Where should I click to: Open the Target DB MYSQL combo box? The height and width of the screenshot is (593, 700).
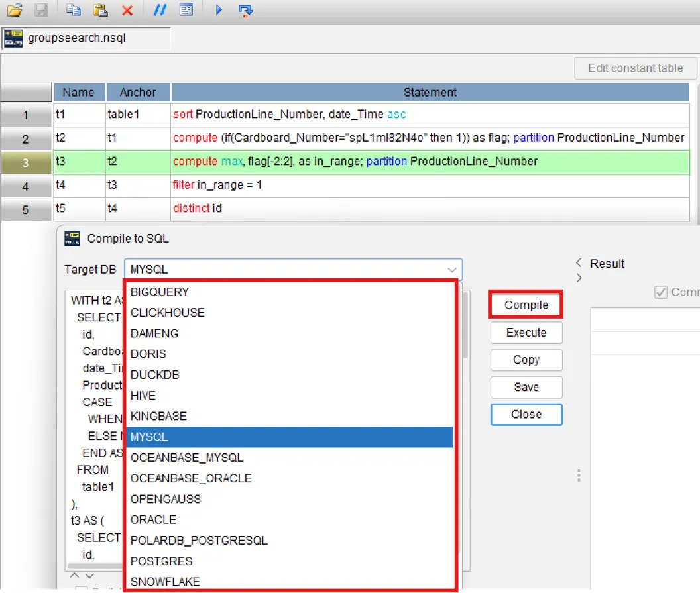[x=293, y=270]
